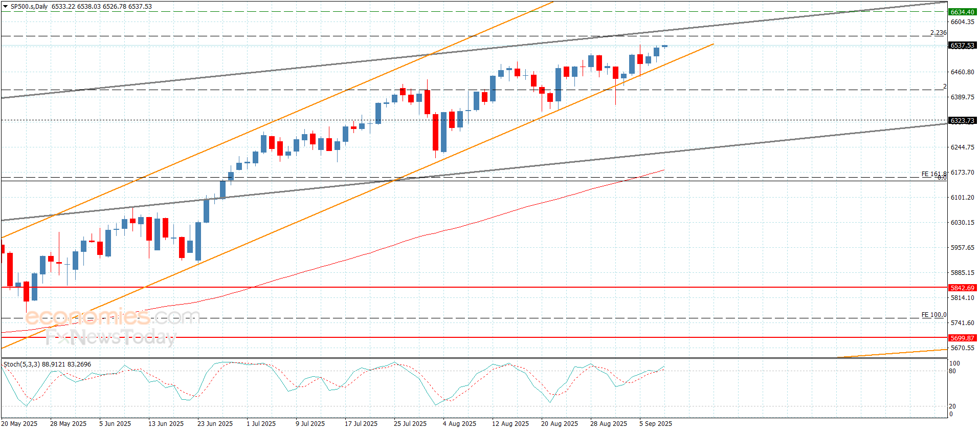Select the green 6634.40 price label

[962, 12]
